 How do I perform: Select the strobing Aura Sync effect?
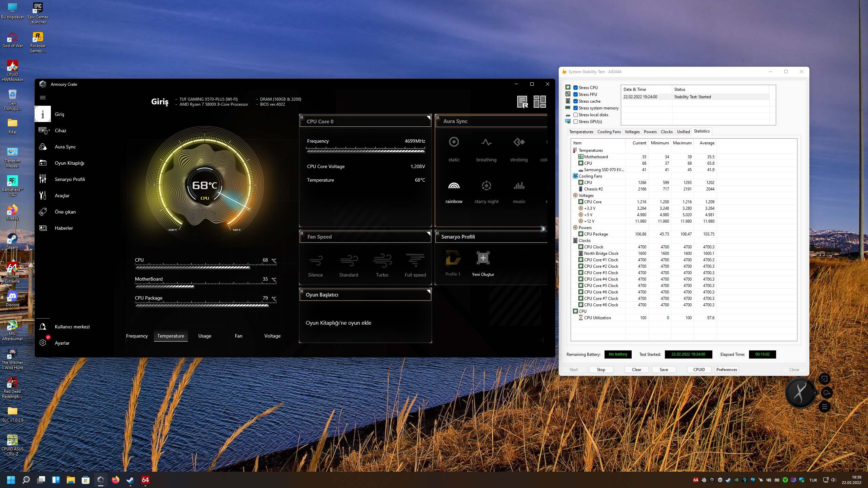click(519, 148)
